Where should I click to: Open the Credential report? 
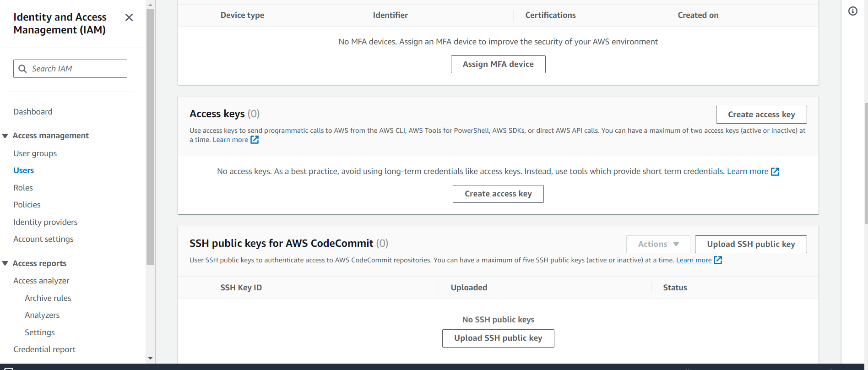[44, 349]
